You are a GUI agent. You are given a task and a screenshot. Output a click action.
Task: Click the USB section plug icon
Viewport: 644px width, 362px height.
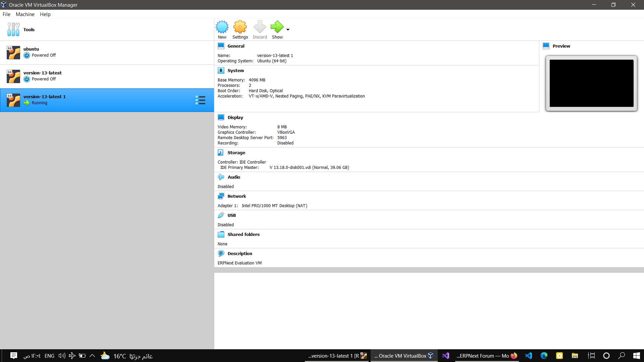coord(221,215)
